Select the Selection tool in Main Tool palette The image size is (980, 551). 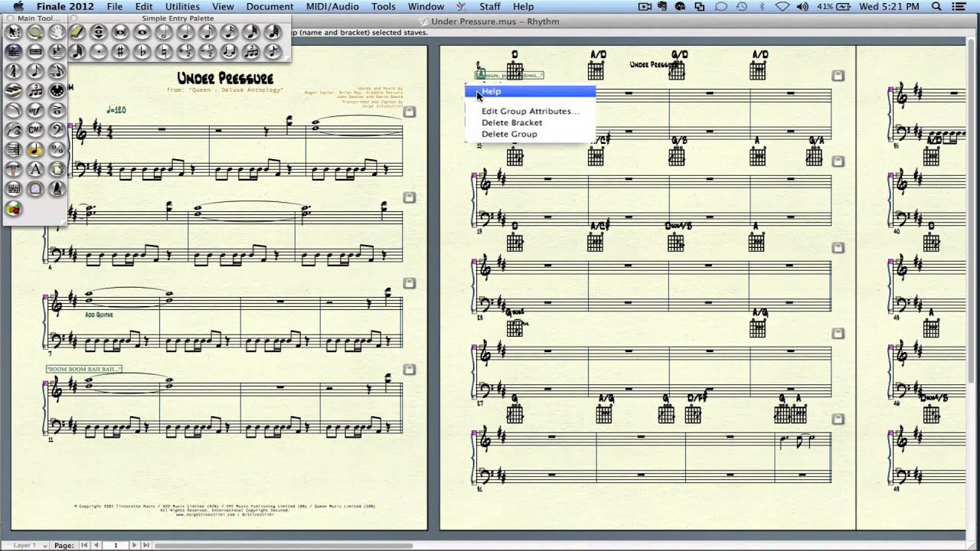(x=13, y=32)
